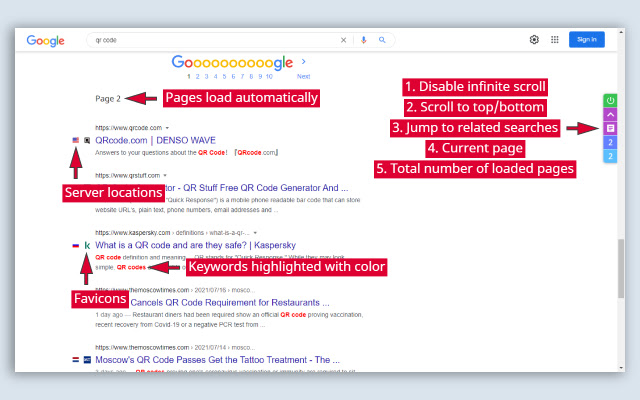This screenshot has height=400, width=640.
Task: Go to results page 5 in pagination
Action: tap(224, 76)
